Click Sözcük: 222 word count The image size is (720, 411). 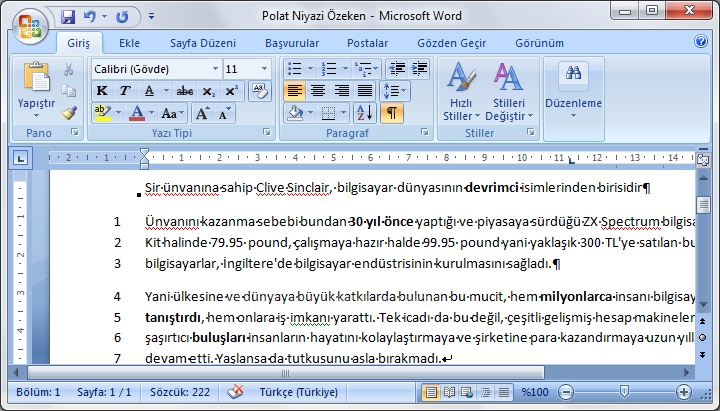[x=180, y=392]
